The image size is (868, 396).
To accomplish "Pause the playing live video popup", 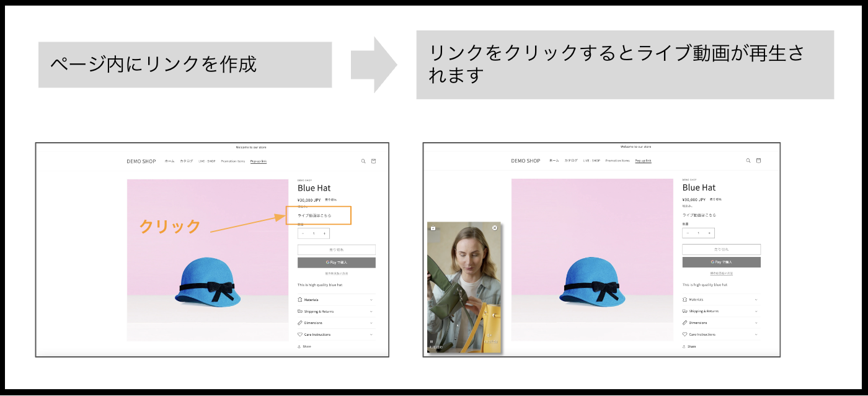I will click(431, 341).
